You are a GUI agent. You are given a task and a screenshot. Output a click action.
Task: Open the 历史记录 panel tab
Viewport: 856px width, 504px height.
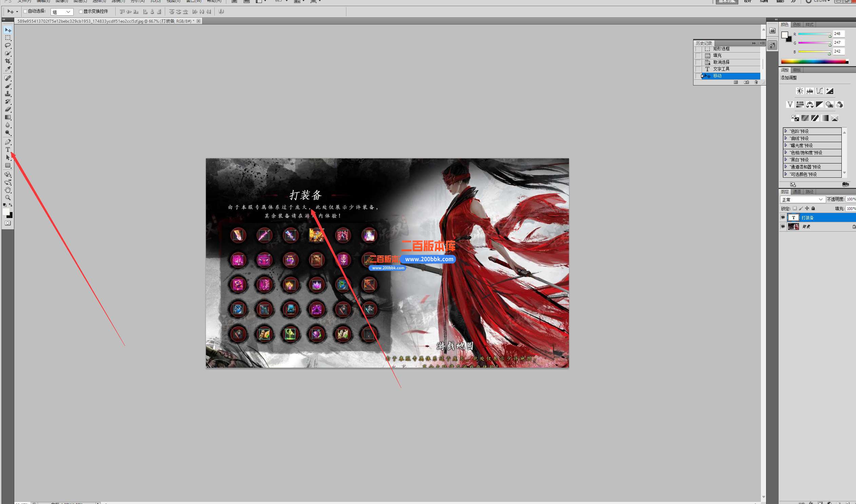click(704, 43)
